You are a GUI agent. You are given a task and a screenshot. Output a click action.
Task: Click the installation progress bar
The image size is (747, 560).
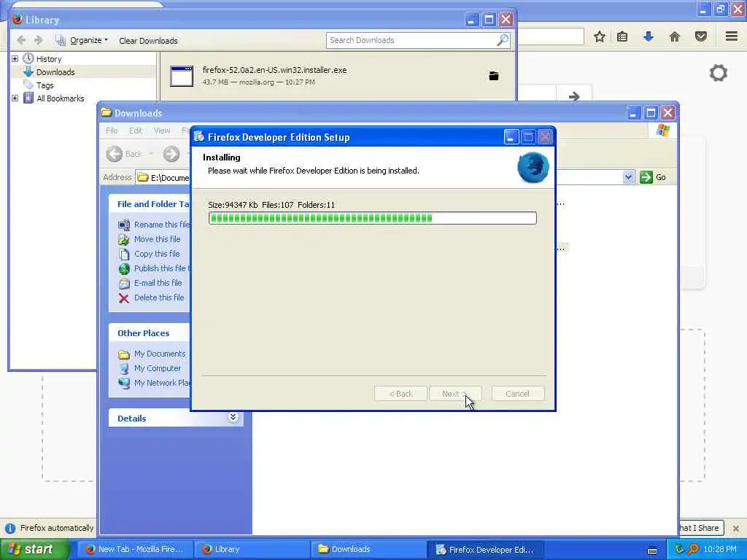[x=373, y=218]
